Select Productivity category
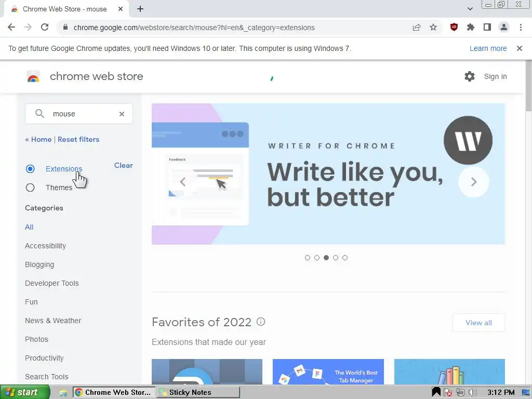 point(44,358)
